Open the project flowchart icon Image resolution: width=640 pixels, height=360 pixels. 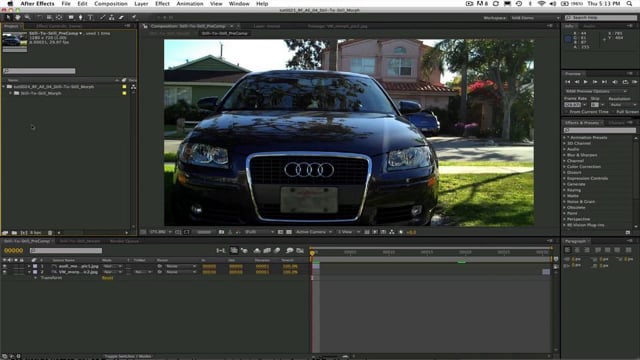point(133,87)
